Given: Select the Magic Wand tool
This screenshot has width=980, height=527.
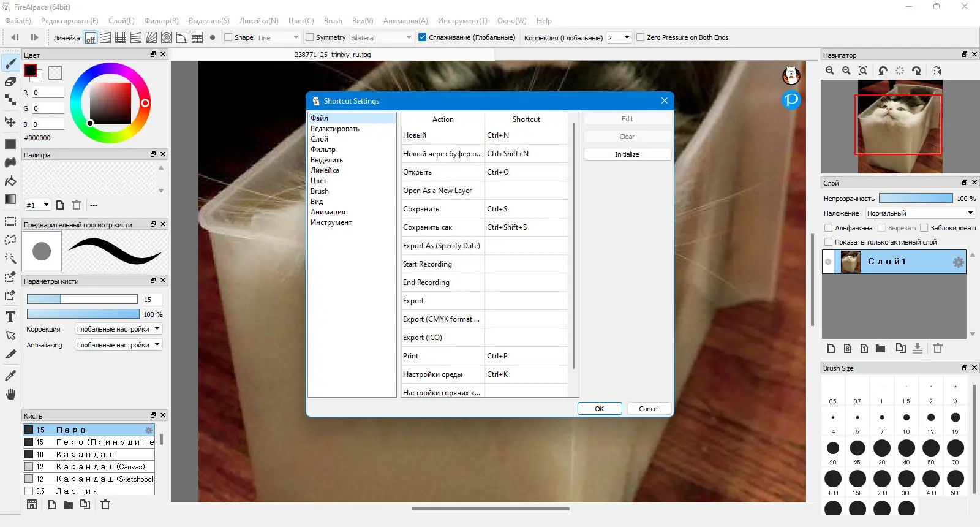Looking at the screenshot, I should pyautogui.click(x=10, y=258).
